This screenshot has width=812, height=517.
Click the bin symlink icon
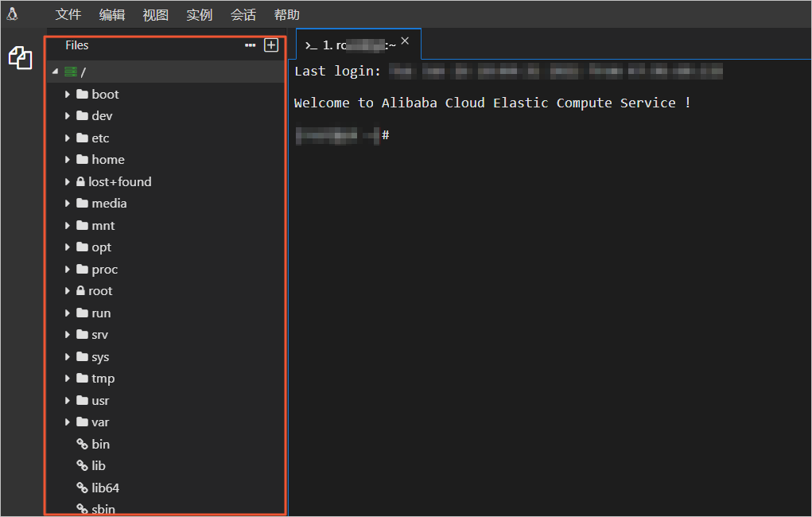coord(82,444)
